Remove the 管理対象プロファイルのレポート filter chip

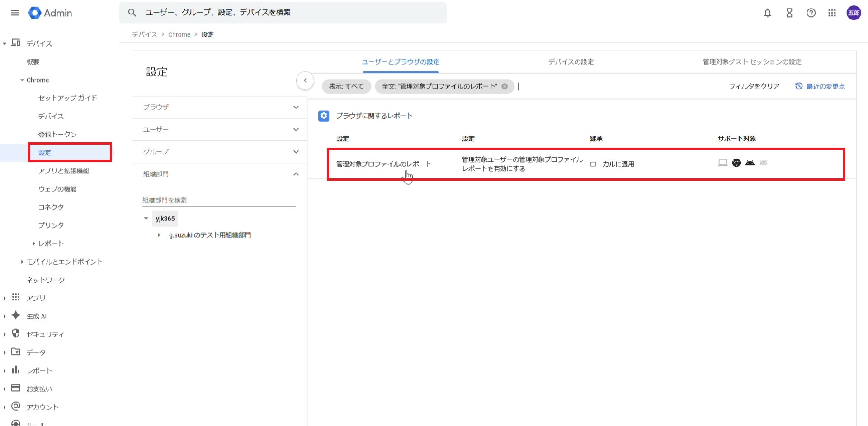[x=505, y=86]
